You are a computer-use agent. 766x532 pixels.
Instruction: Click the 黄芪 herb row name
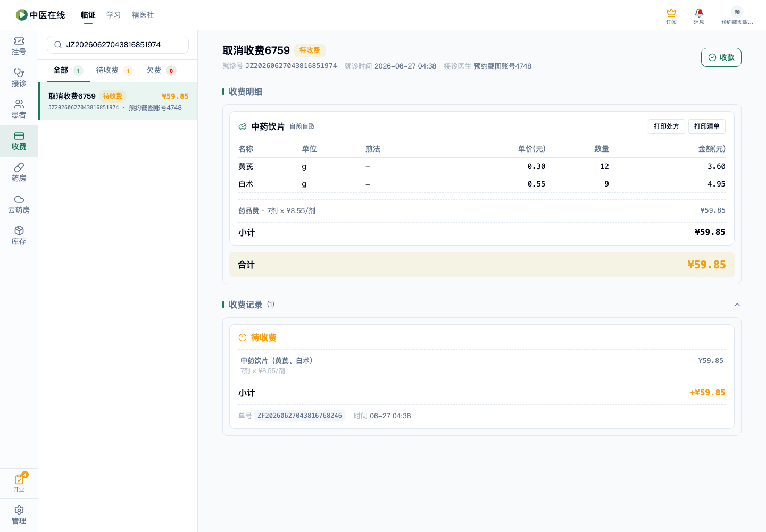pyautogui.click(x=246, y=166)
